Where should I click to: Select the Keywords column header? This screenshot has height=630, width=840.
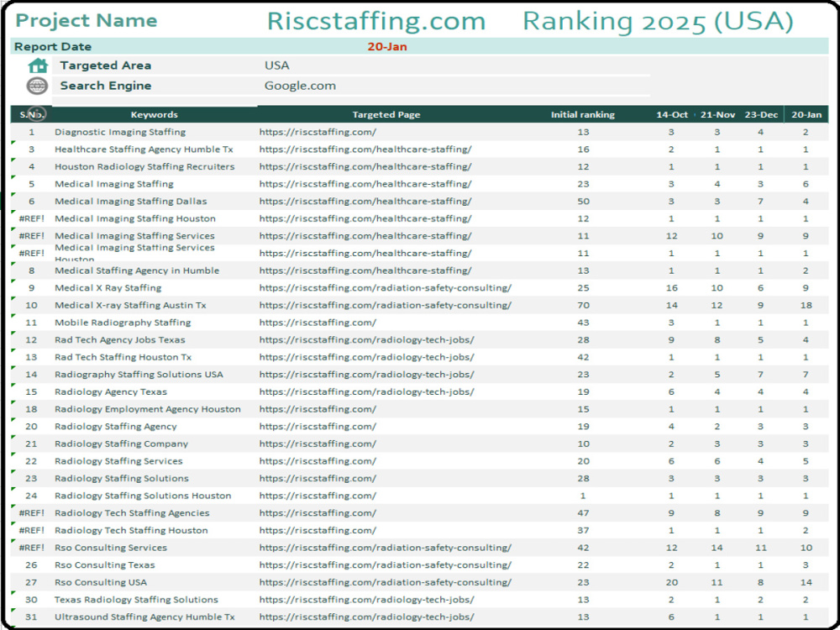(x=155, y=114)
